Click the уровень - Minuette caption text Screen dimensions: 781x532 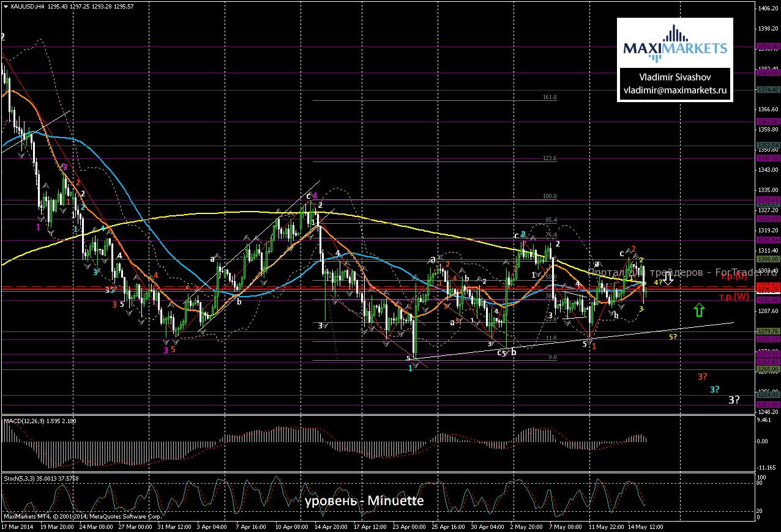coord(364,501)
